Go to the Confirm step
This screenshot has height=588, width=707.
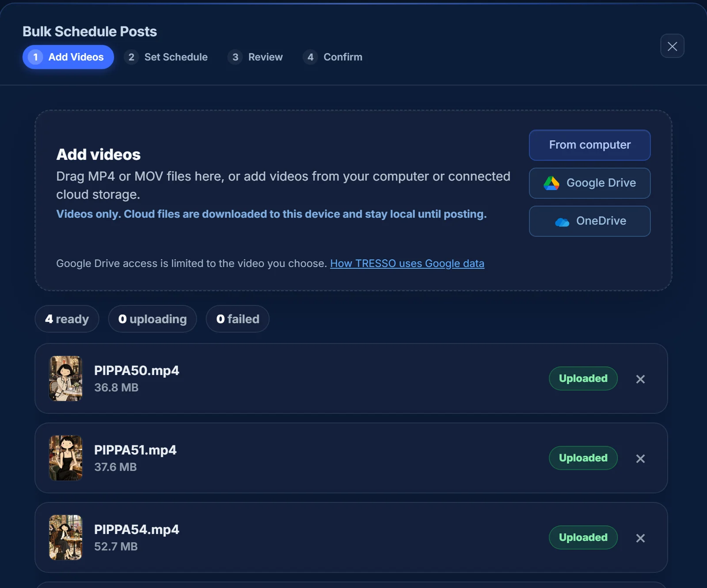(333, 57)
